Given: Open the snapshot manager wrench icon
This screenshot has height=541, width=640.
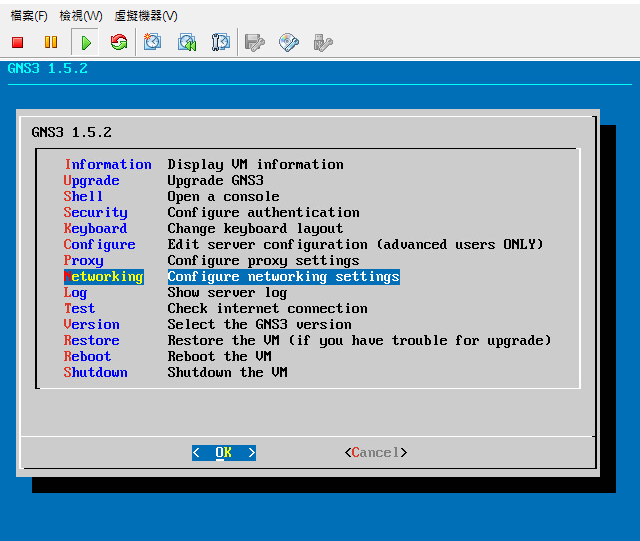Looking at the screenshot, I should 221,42.
